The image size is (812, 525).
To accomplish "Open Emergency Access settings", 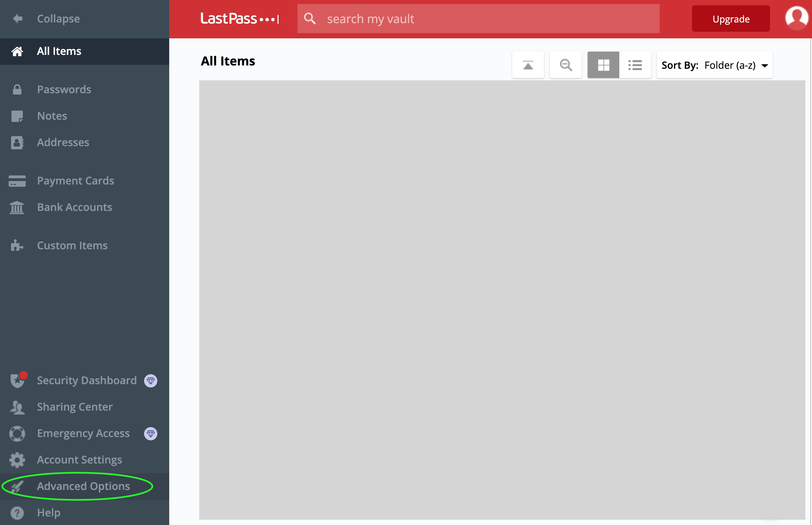I will [x=84, y=433].
